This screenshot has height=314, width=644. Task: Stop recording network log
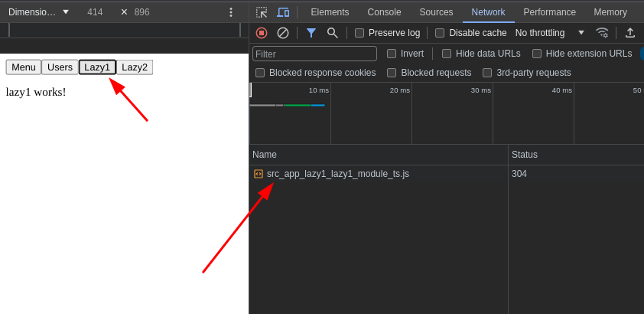pyautogui.click(x=262, y=33)
